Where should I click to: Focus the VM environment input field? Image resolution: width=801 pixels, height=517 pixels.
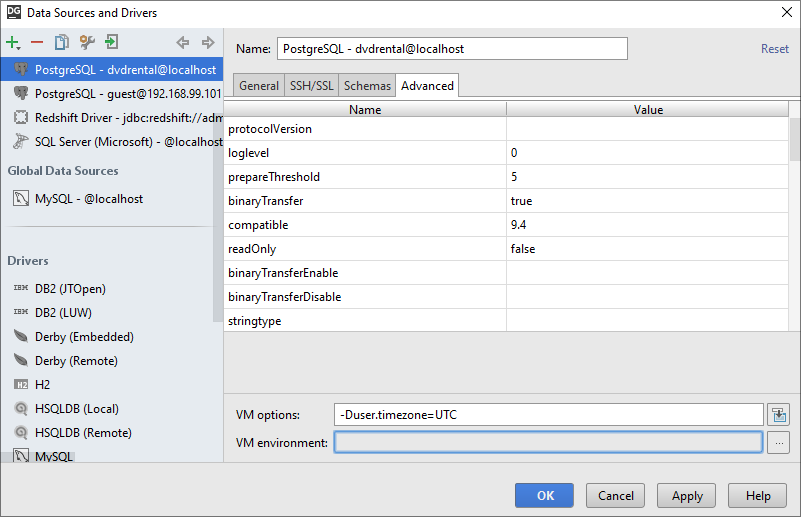tap(549, 442)
